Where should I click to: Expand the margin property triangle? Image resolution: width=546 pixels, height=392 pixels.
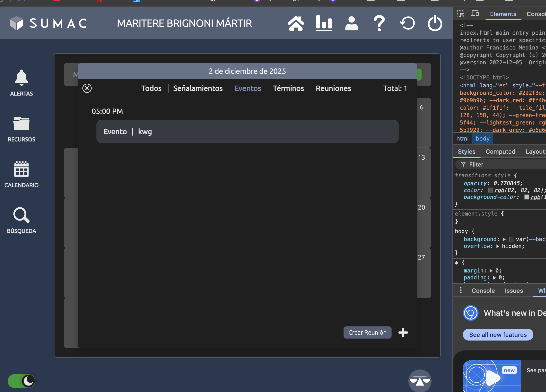coord(491,271)
